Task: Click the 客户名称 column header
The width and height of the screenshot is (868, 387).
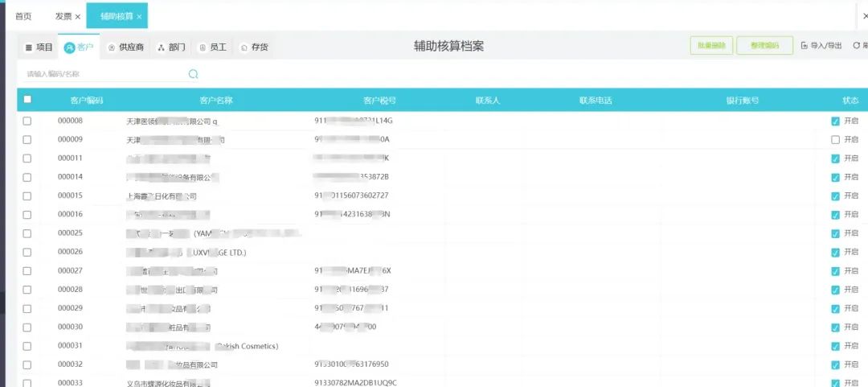Action: pyautogui.click(x=215, y=101)
